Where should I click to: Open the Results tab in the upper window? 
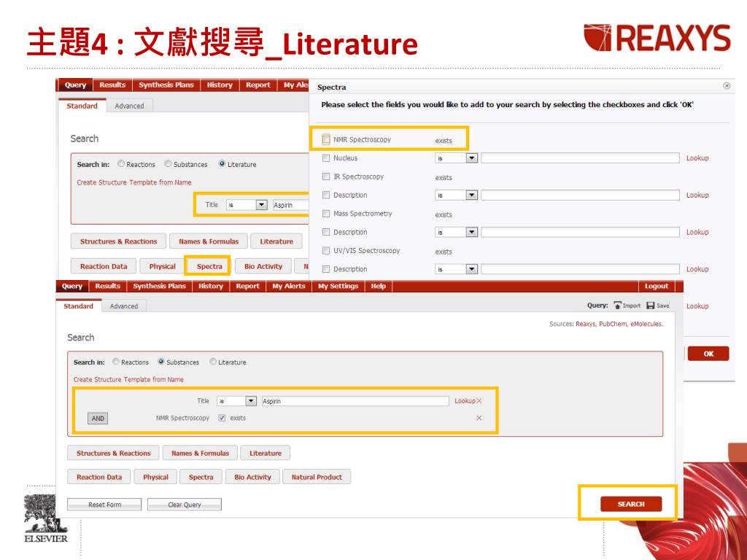tap(112, 85)
